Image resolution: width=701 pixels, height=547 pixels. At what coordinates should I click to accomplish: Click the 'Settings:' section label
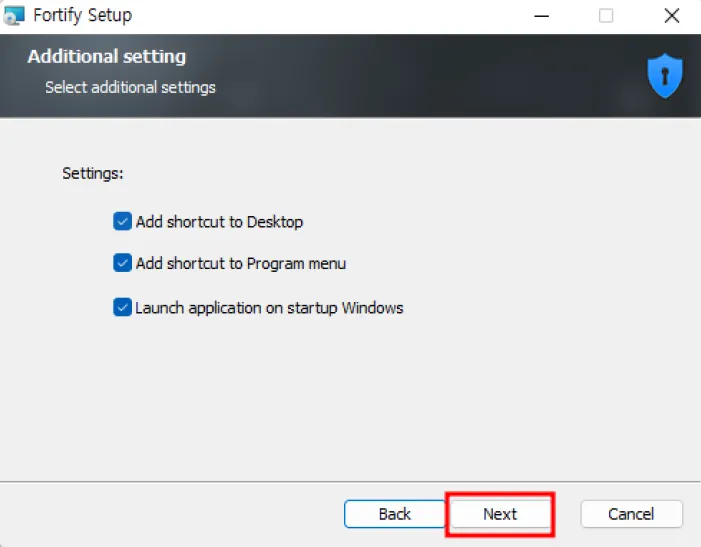[x=93, y=173]
